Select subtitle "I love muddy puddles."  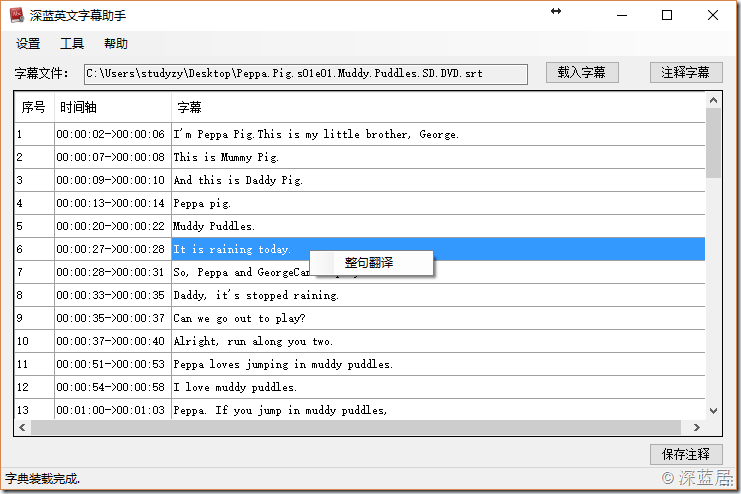[x=438, y=387]
